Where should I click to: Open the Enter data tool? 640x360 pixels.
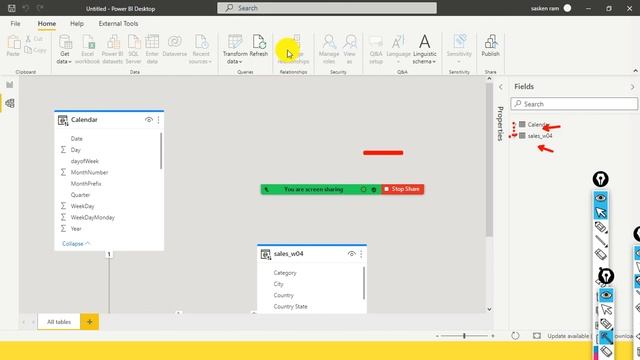coord(152,49)
